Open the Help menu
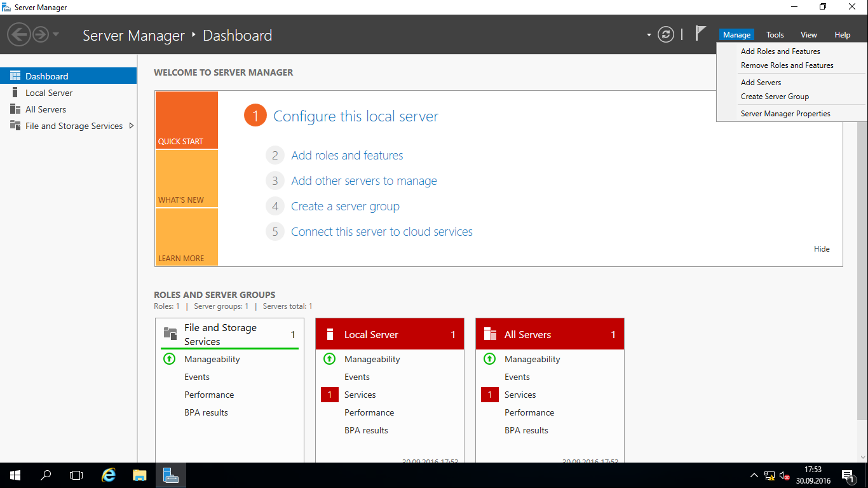The height and width of the screenshot is (488, 868). pyautogui.click(x=842, y=35)
